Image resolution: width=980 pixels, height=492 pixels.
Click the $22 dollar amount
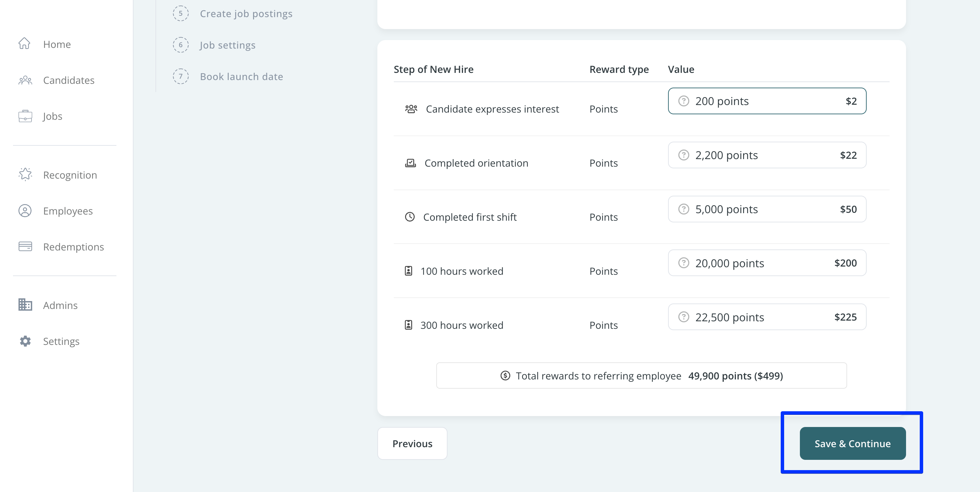click(849, 155)
